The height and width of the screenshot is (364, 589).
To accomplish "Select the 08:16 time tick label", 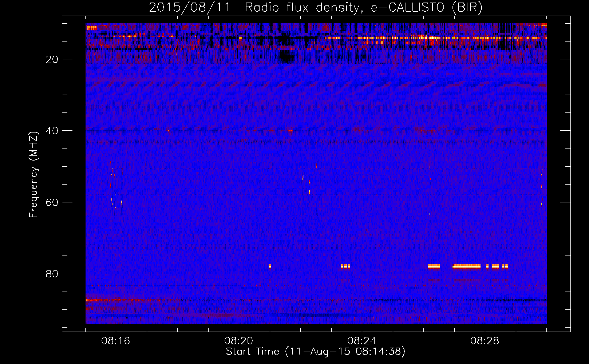I will click(116, 341).
